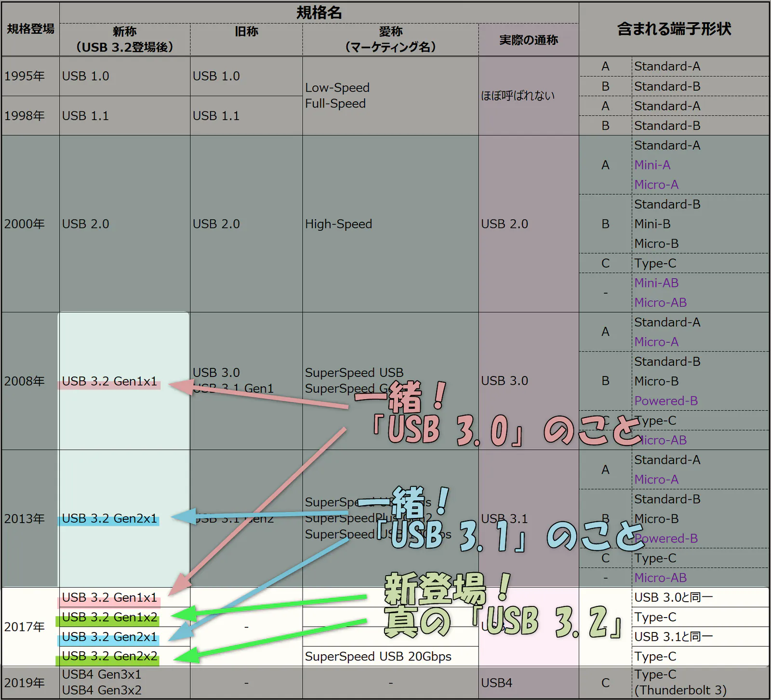Screen dimensions: 771x700
Task: Click USB 1.1 in the 旧称 column
Action: point(216,116)
